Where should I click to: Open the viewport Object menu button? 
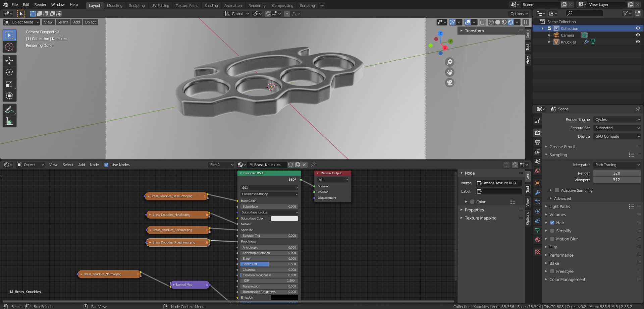tap(90, 22)
